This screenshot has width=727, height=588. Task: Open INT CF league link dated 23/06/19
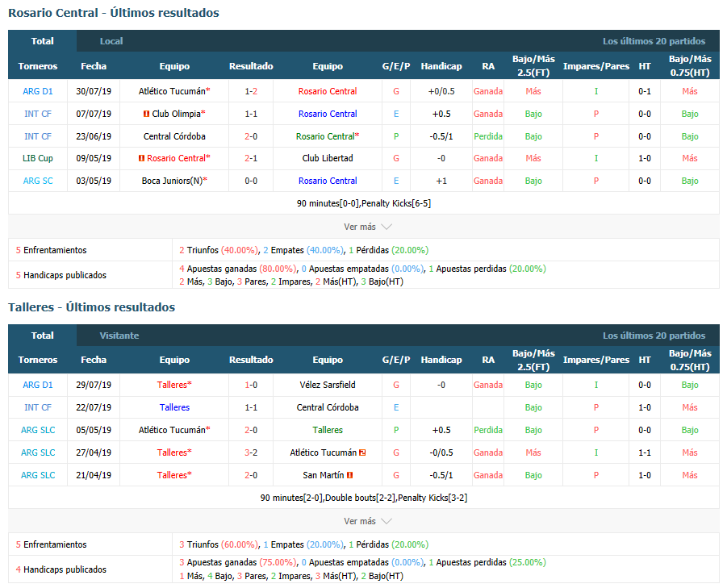point(38,136)
